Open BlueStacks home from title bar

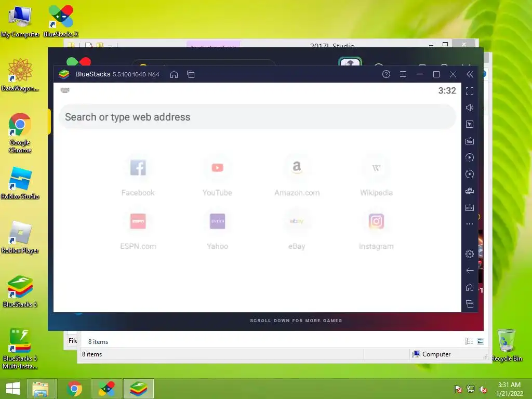(x=174, y=74)
